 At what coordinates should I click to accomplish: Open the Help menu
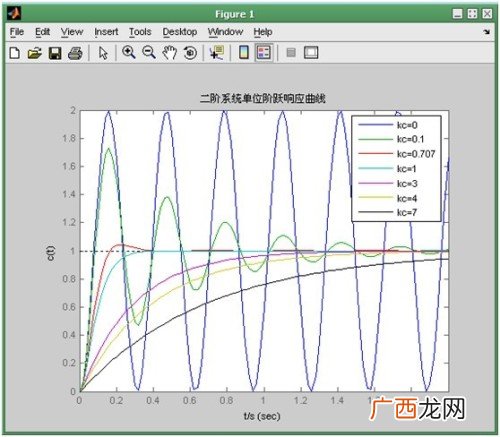(x=263, y=32)
